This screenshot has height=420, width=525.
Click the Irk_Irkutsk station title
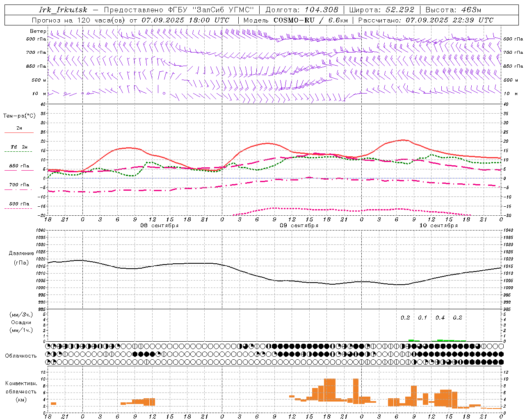pyautogui.click(x=63, y=10)
